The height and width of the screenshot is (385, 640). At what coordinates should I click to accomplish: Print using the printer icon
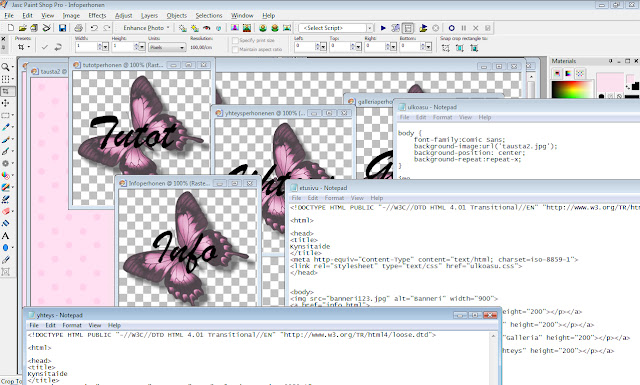tap(78, 28)
